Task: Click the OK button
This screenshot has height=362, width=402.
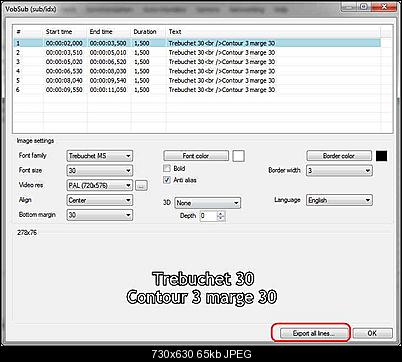Action: click(x=372, y=333)
